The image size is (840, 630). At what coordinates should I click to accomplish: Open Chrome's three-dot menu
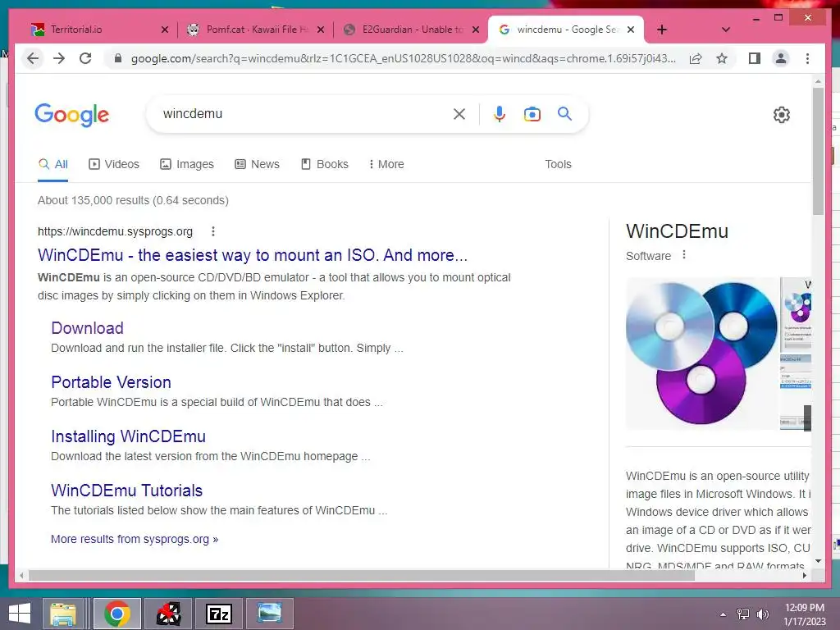point(807,58)
